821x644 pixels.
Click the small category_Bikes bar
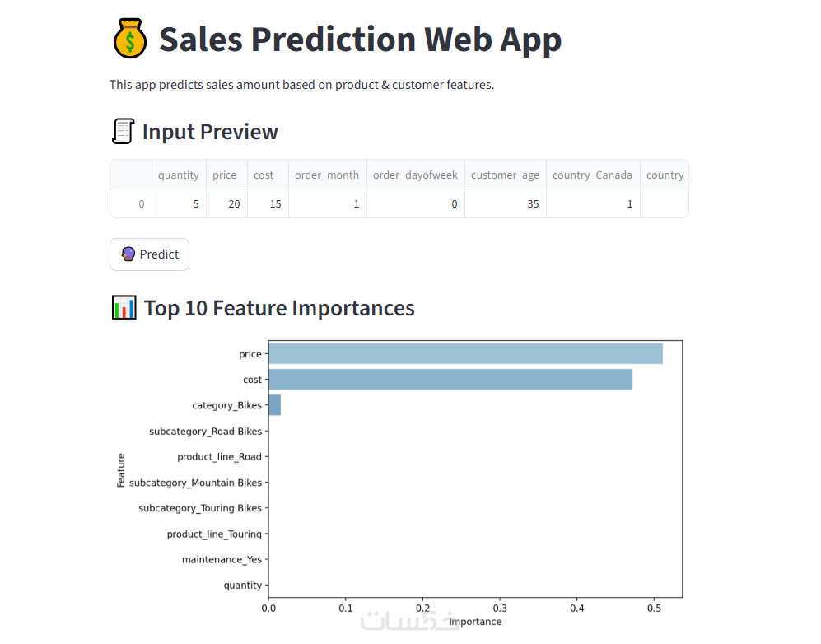click(x=275, y=405)
